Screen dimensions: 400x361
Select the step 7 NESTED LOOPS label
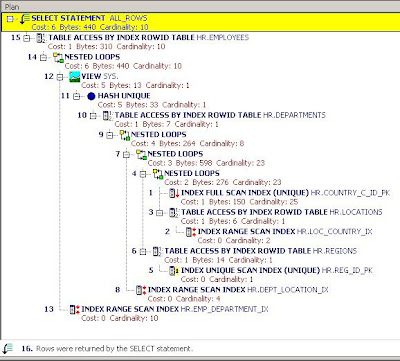tap(175, 154)
